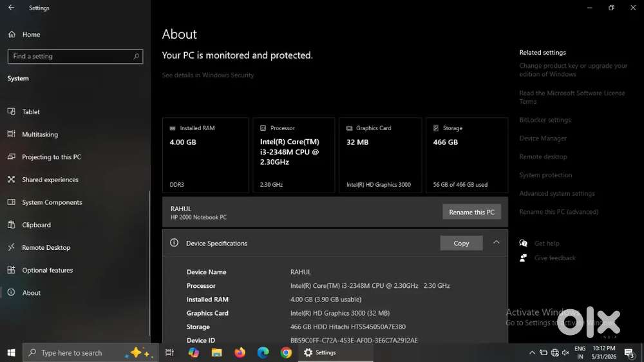Screen dimensions: 644x362
Task: Read the Microsoft Software License Terms link
Action: (572, 97)
